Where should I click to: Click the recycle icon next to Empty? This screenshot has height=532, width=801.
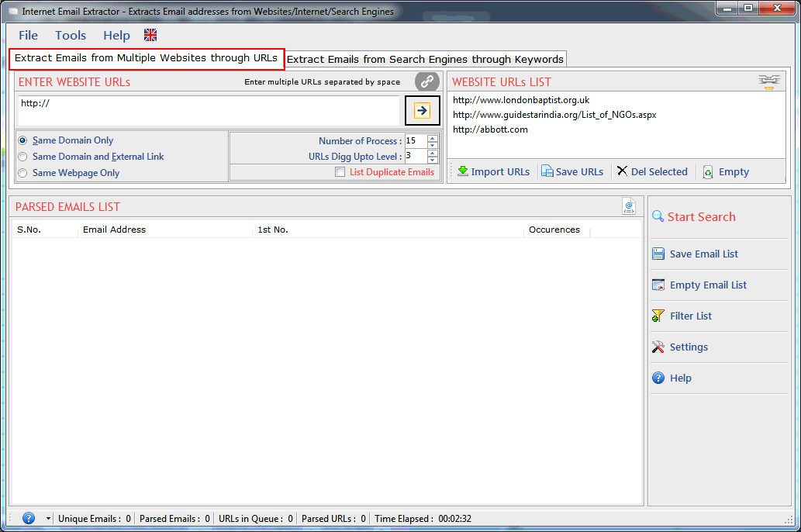[x=708, y=171]
